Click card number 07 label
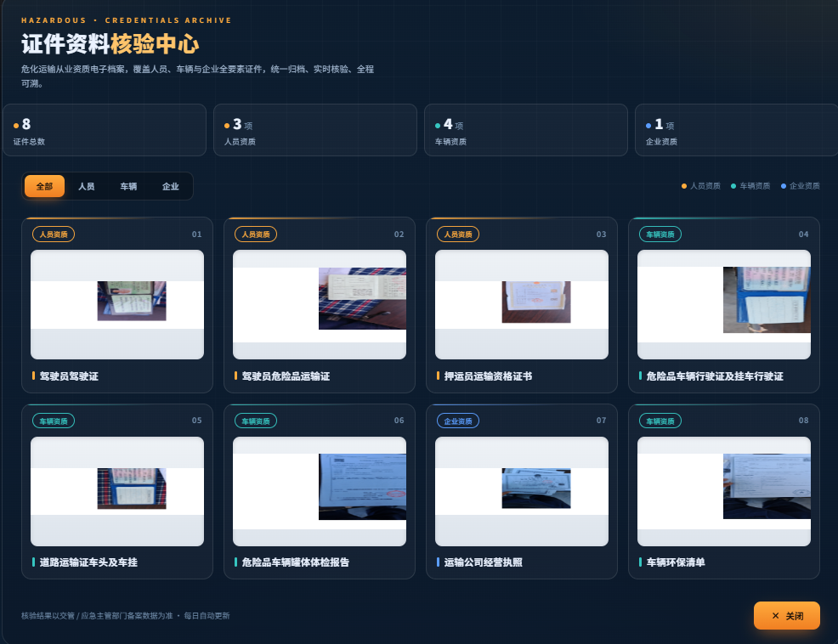Viewport: 838px width, 644px height. click(x=601, y=421)
